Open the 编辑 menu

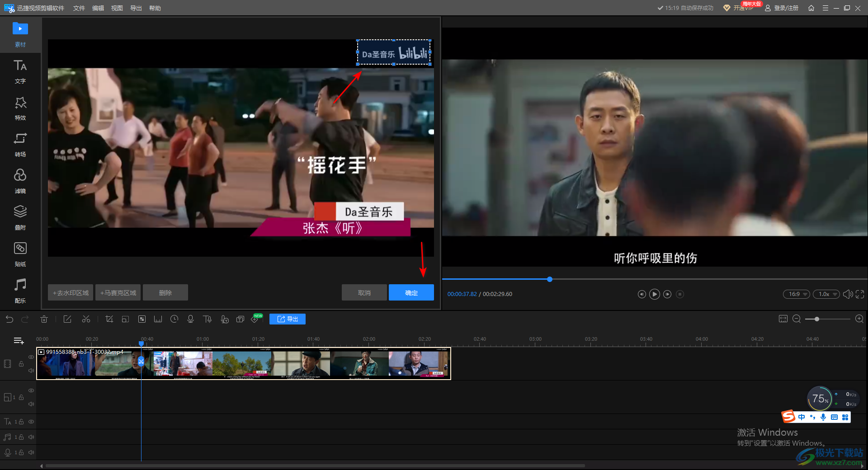[98, 8]
